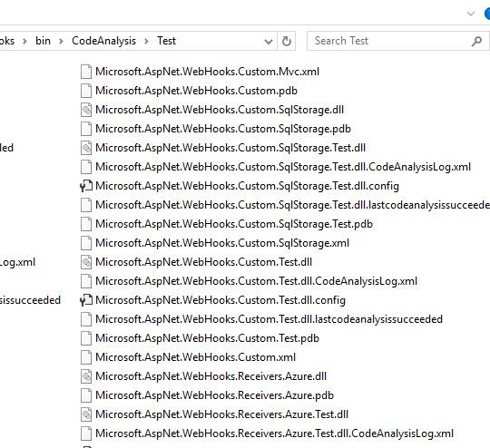
Task: Expand chevron before bin in path
Action: pyautogui.click(x=24, y=41)
